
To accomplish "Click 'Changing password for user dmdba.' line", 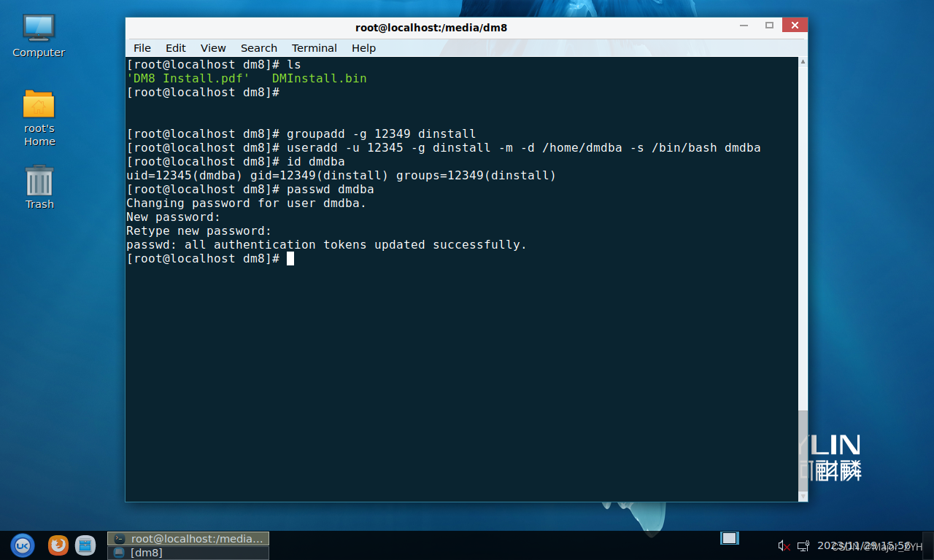I will 247,203.
